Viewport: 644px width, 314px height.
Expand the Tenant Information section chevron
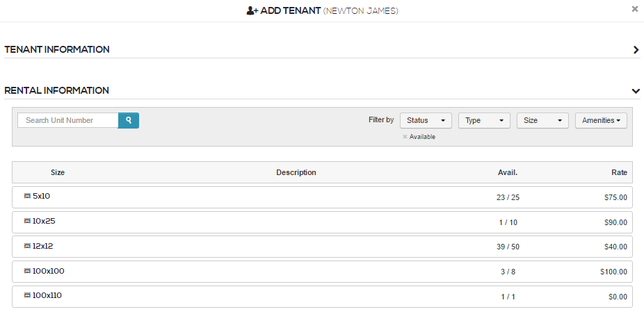coord(636,49)
